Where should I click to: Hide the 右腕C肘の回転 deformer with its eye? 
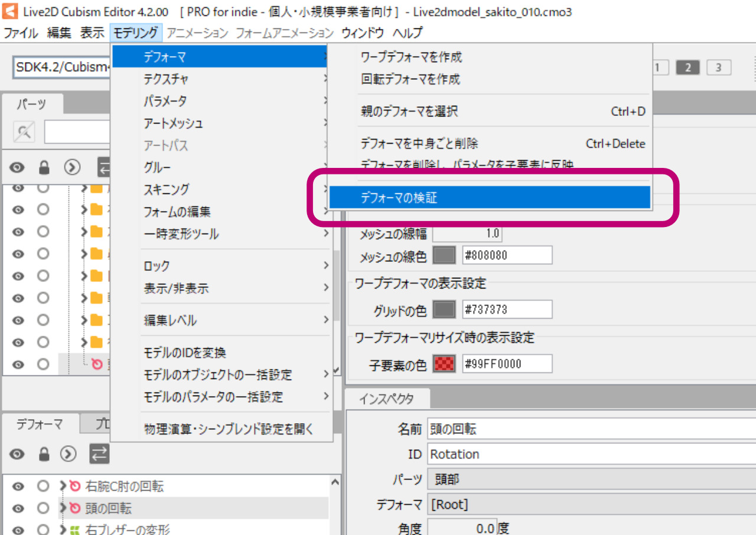(18, 487)
